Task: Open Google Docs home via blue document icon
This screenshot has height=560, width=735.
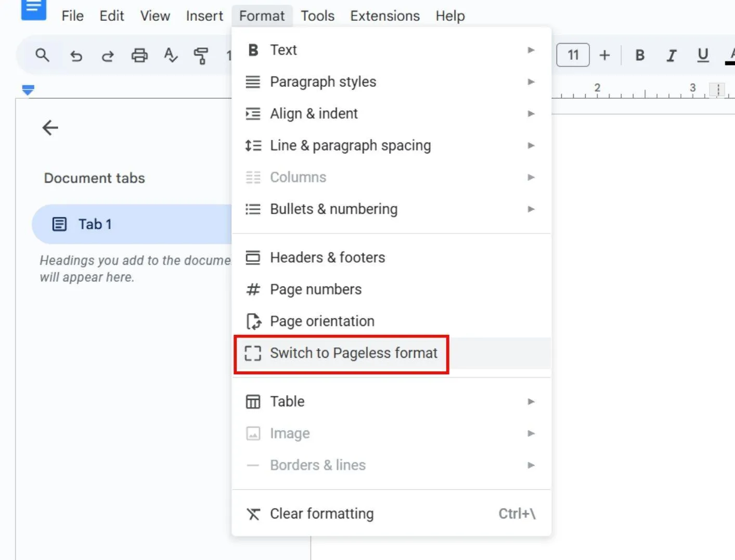Action: (34, 9)
